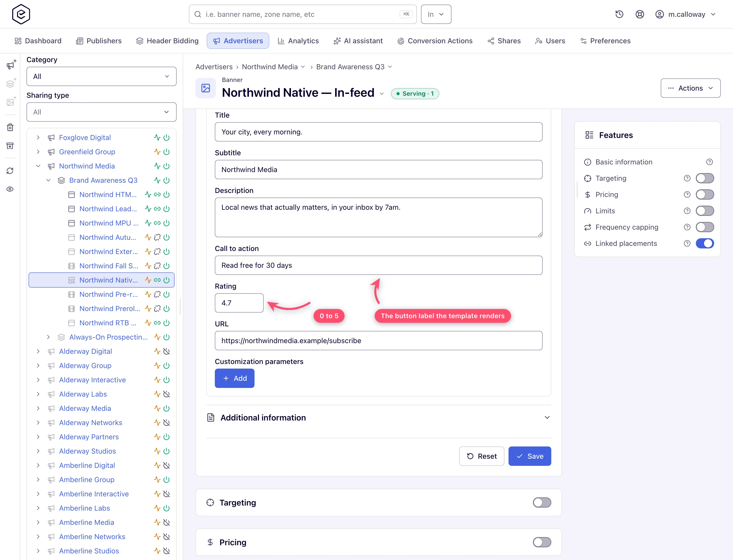Image resolution: width=733 pixels, height=560 pixels.
Task: Disable the Linked placements toggle
Action: [705, 244]
